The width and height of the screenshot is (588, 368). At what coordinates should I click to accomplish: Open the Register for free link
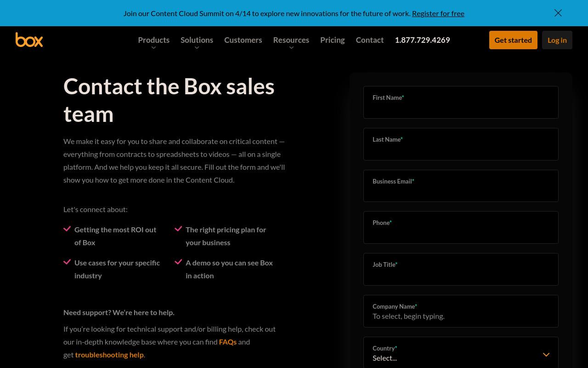pyautogui.click(x=438, y=13)
